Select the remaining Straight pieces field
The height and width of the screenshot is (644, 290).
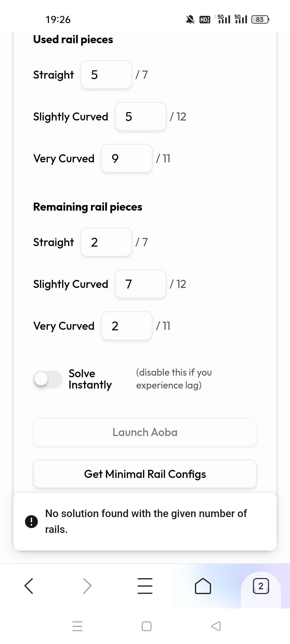(106, 242)
